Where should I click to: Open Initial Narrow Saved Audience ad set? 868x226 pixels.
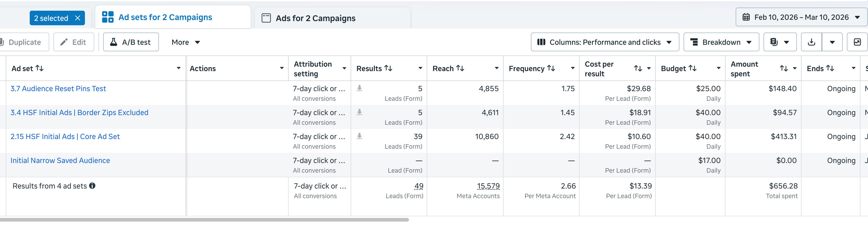pos(60,160)
